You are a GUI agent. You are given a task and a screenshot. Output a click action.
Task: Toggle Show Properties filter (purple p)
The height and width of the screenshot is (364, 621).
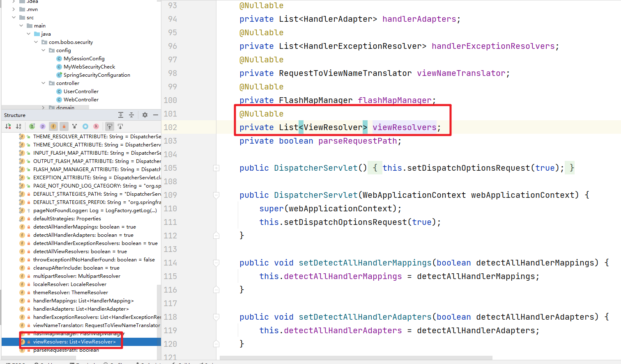click(x=43, y=126)
